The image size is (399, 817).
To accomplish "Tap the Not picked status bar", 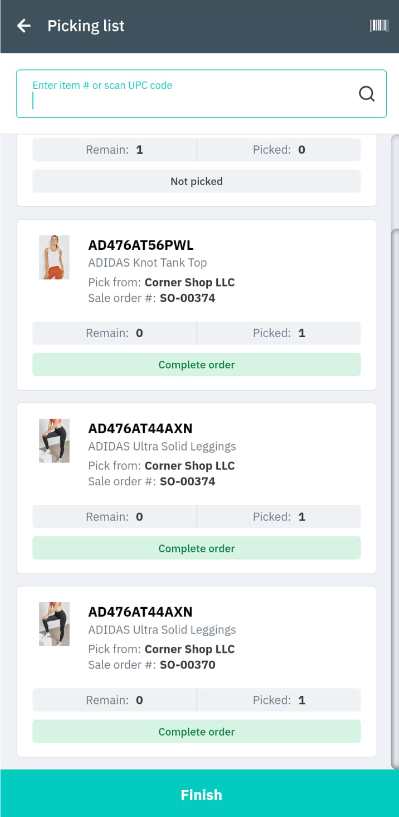I will point(196,181).
